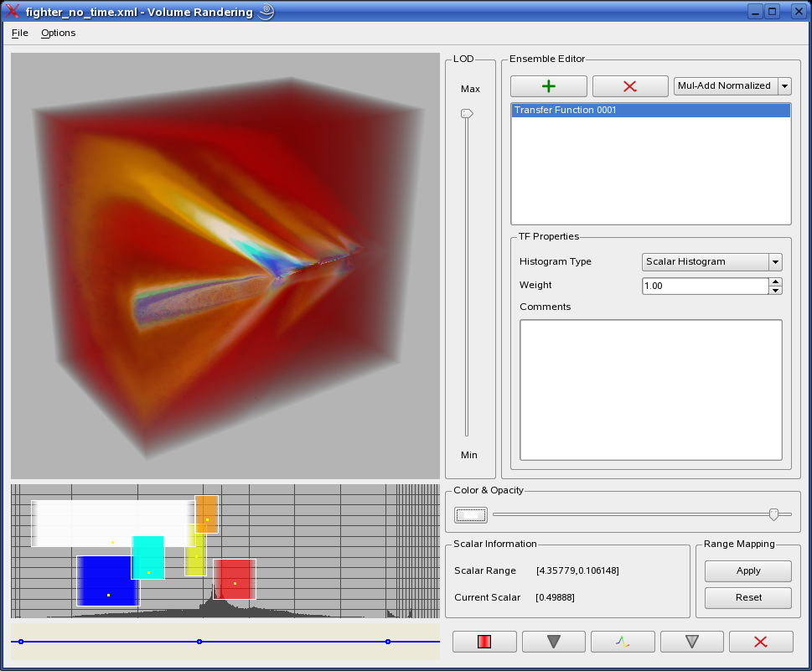Click the Histogram Type dropdown arrow
Screen dimensions: 812x671
pos(775,262)
